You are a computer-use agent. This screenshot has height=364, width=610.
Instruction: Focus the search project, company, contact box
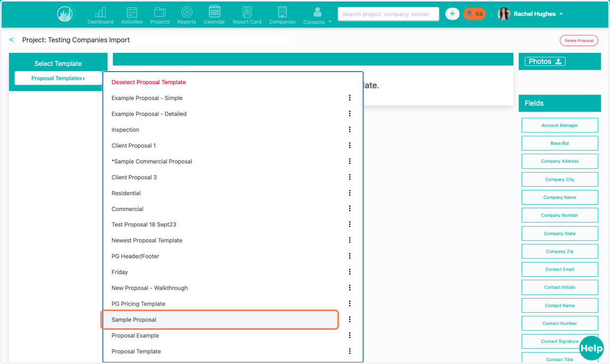[x=388, y=14]
